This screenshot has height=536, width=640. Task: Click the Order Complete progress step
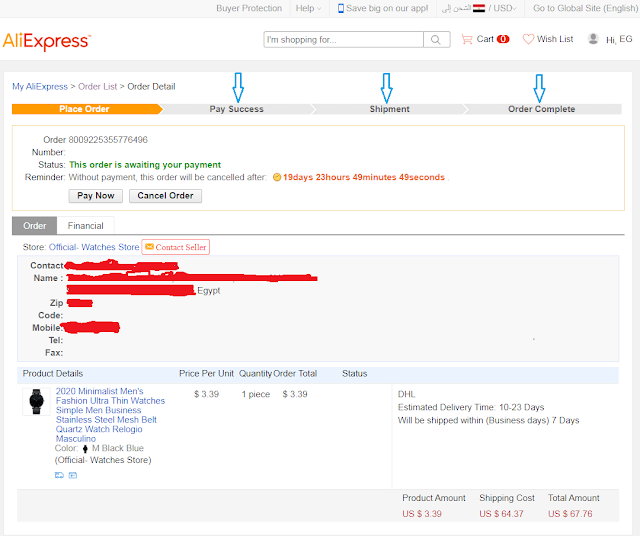(x=541, y=109)
